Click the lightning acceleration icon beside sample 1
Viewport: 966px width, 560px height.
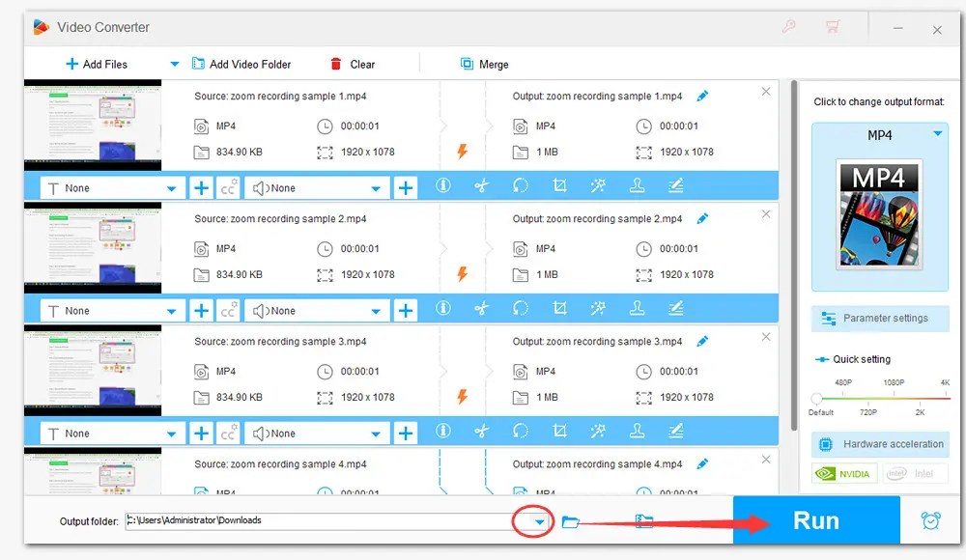pyautogui.click(x=463, y=152)
